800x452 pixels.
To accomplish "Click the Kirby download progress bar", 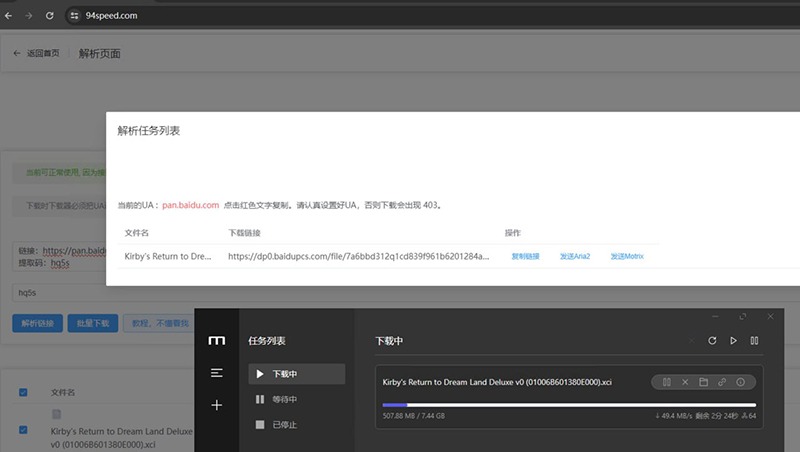I will pyautogui.click(x=569, y=405).
